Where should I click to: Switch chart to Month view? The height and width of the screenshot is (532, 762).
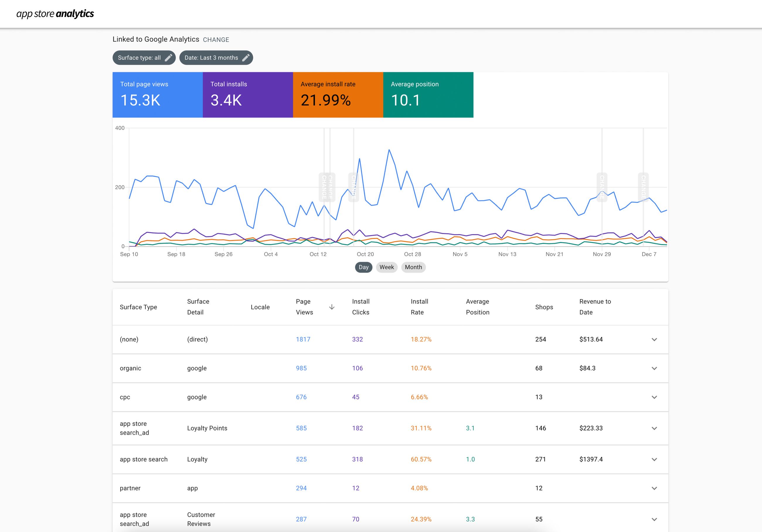(x=413, y=267)
